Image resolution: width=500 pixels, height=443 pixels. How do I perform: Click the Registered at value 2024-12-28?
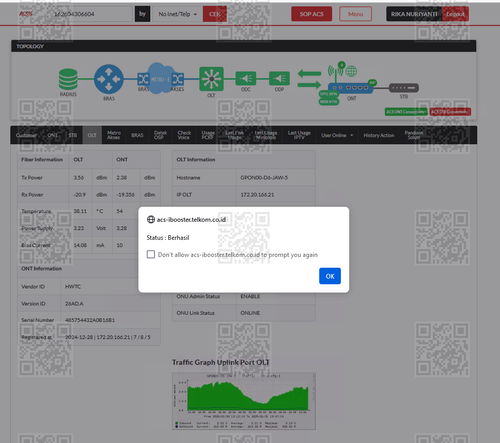pyautogui.click(x=79, y=337)
